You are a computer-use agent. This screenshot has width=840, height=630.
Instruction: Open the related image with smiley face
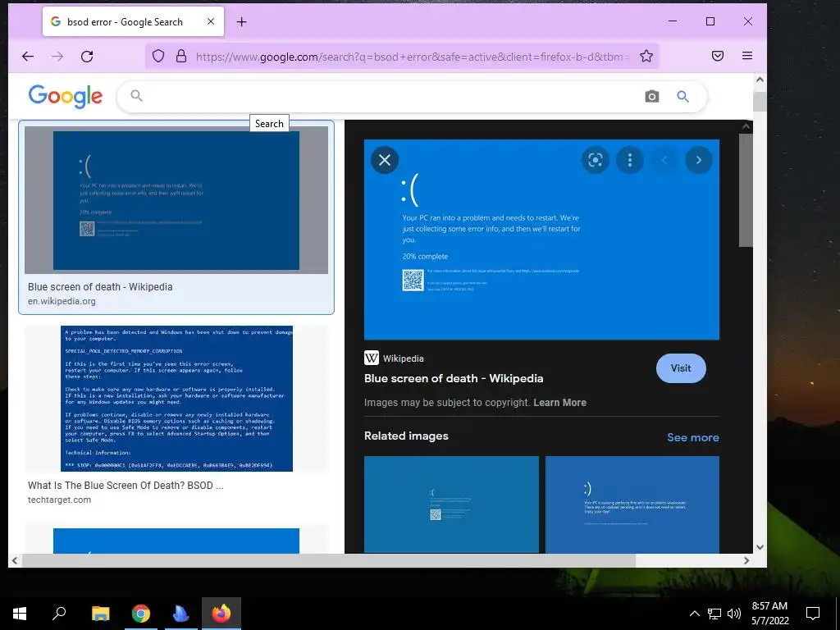632,504
